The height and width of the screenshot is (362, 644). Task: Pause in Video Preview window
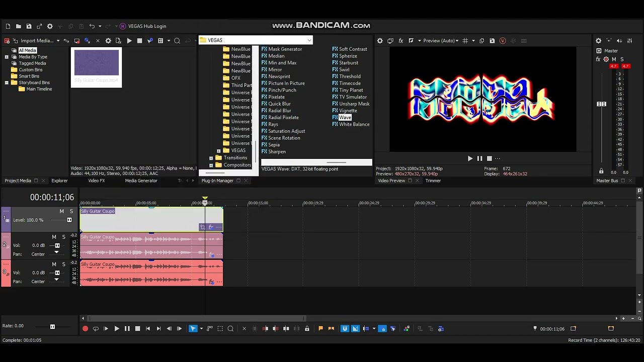pos(479,158)
